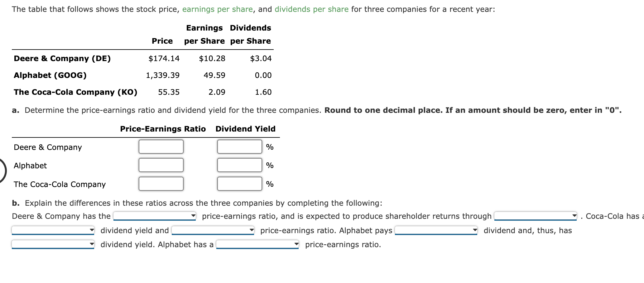Screen dimensions: 644x283
Task: Open the first dropdown before 'dividend yield and'
Action: 52,230
